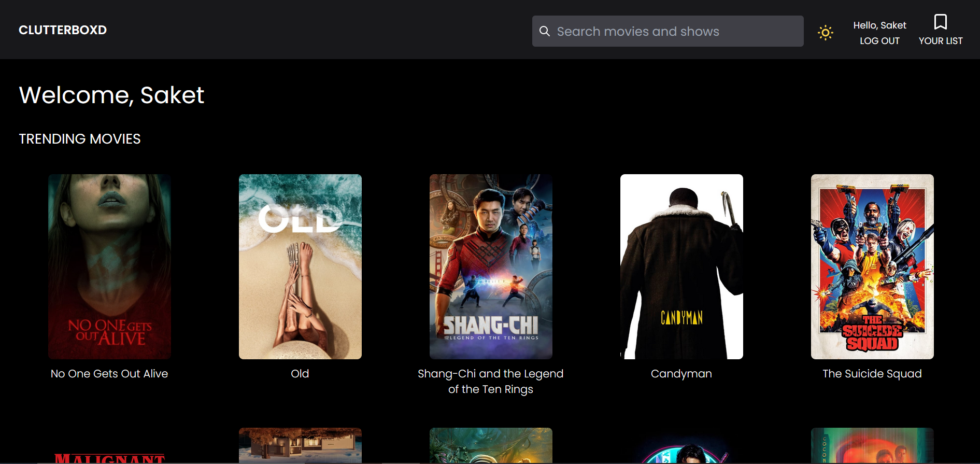Focus the Search movies and shows field
This screenshot has width=980, height=464.
667,31
